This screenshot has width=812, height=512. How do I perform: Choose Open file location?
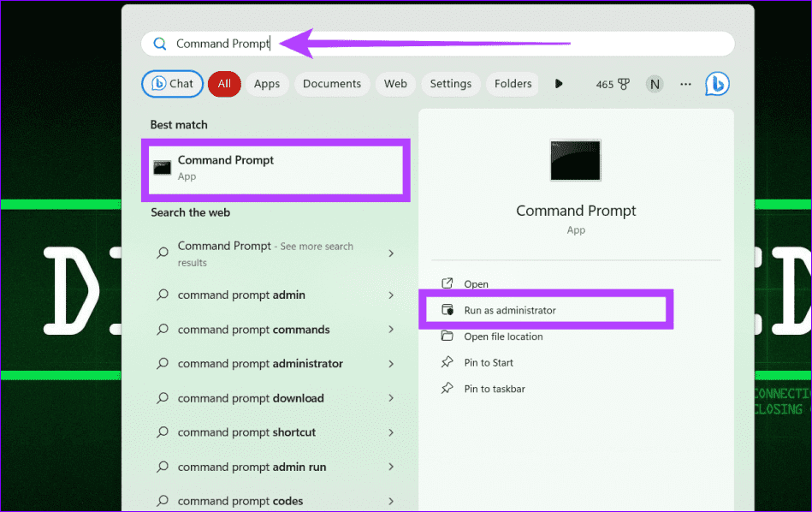click(x=503, y=336)
